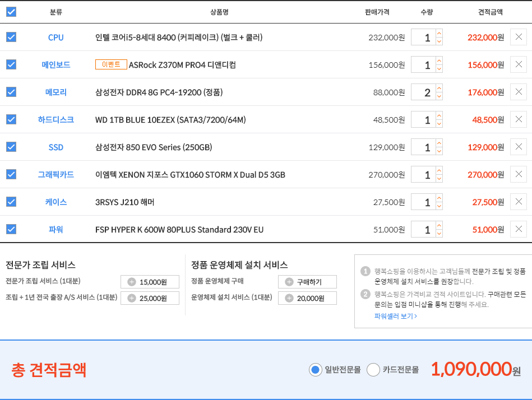Viewport: 532px width, 400px height.
Task: Delete the 메모리 row using its X icon
Action: click(x=519, y=92)
